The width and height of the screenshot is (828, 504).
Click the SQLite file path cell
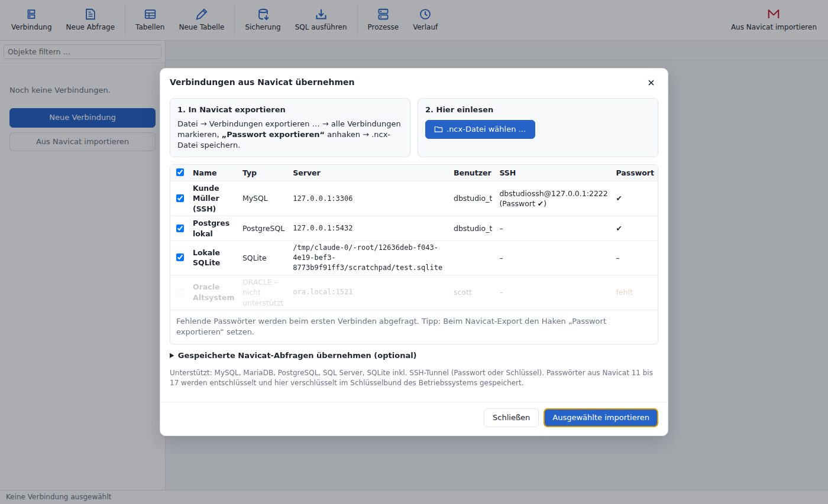tap(368, 258)
